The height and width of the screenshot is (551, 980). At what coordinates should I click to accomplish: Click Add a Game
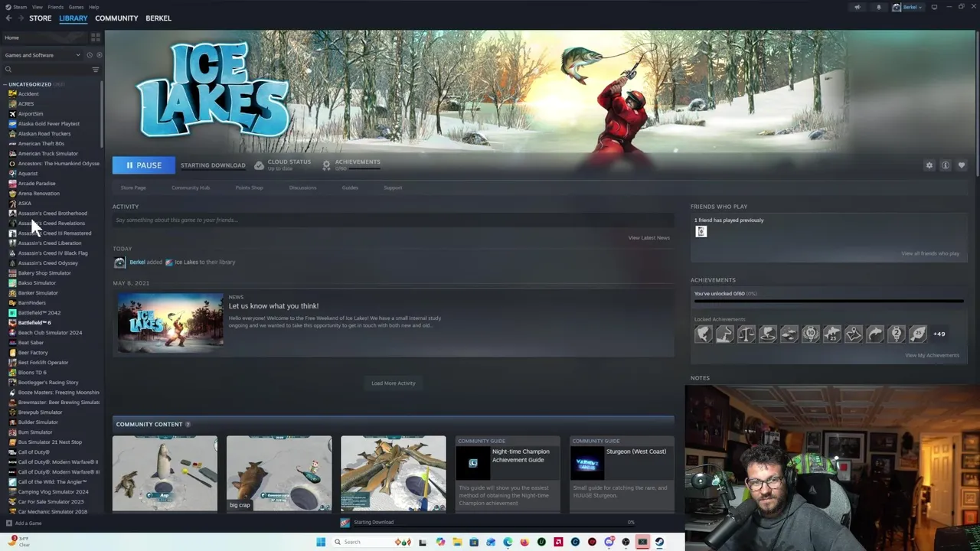[x=24, y=523]
